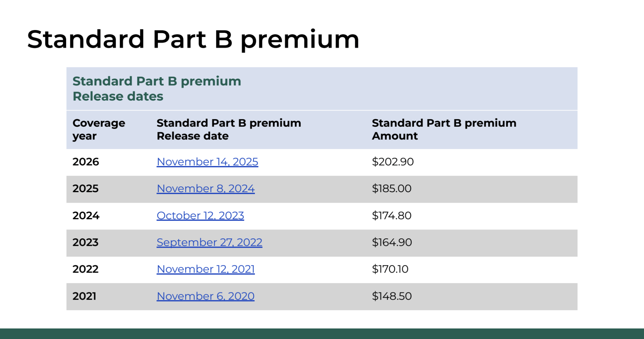Select the 2021 coverage year cell
The height and width of the screenshot is (339, 644).
click(84, 296)
